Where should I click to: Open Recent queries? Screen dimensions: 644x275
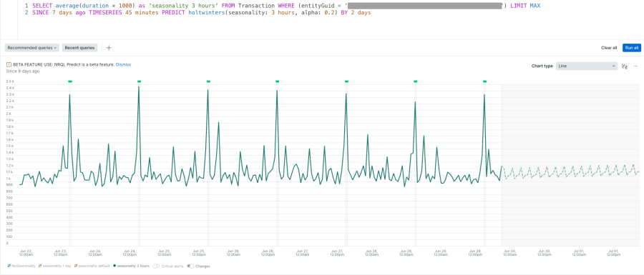pyautogui.click(x=79, y=48)
